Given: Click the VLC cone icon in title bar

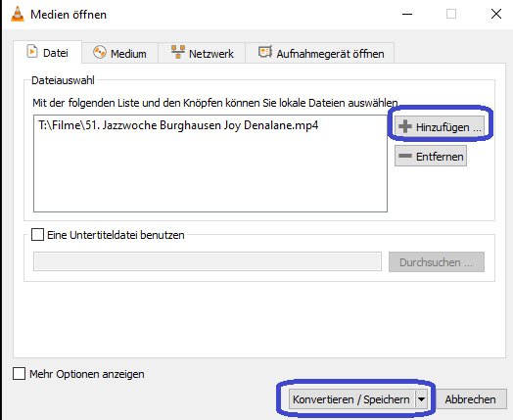Looking at the screenshot, I should 18,14.
